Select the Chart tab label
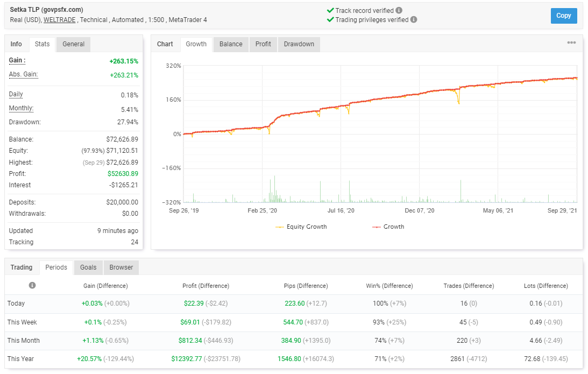588x374 pixels. 165,44
